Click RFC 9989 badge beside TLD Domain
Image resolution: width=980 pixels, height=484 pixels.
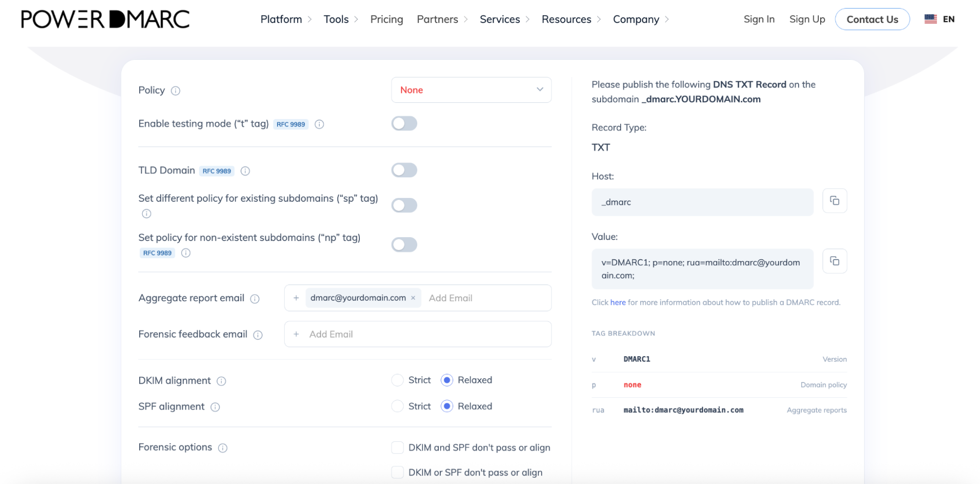click(217, 171)
